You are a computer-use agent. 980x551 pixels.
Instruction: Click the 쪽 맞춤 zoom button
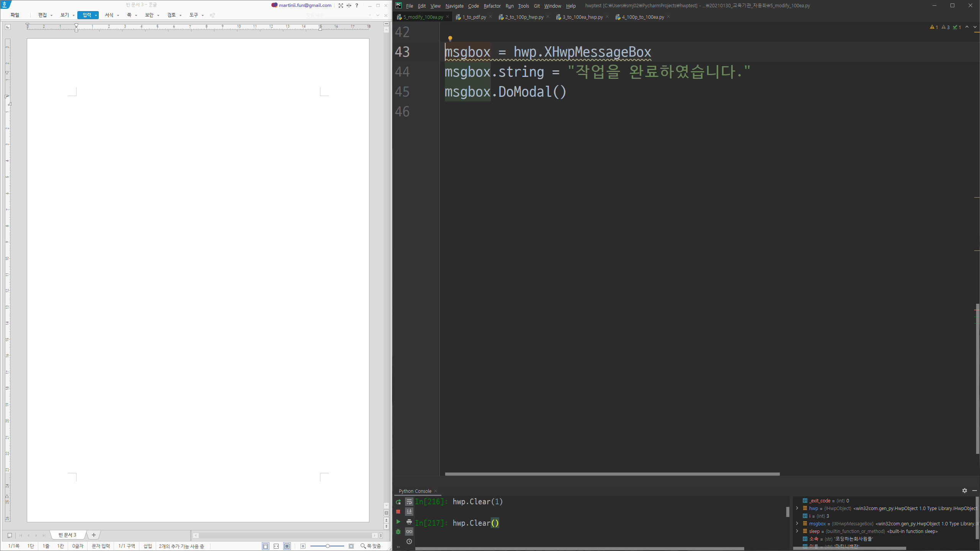pyautogui.click(x=371, y=546)
